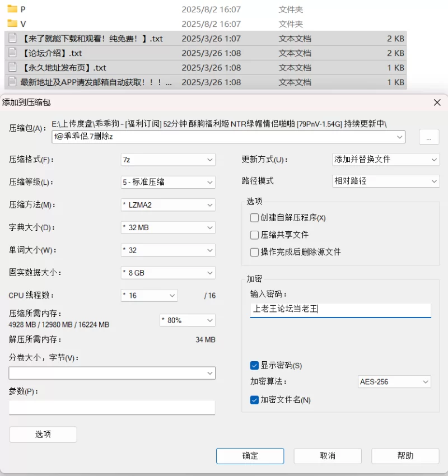Click the 参数 input field
The height and width of the screenshot is (476, 448).
(x=112, y=407)
